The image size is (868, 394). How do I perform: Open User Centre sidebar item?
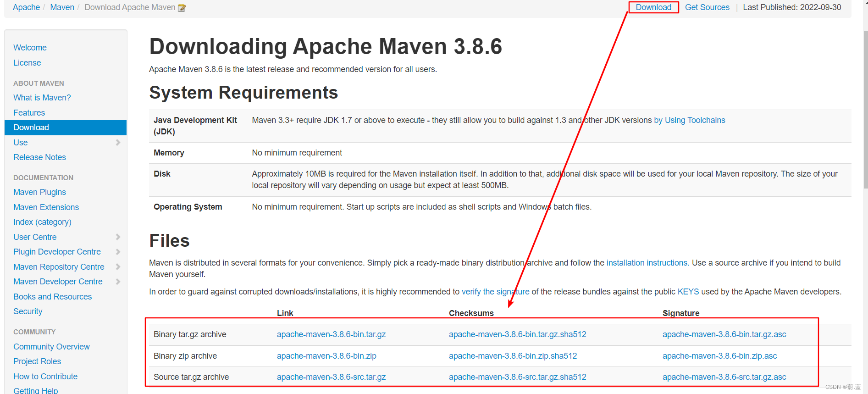click(x=35, y=237)
